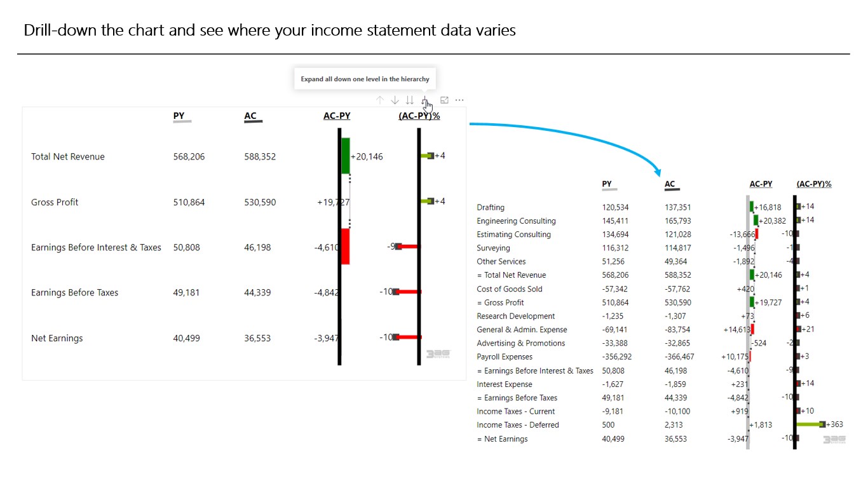Select PY column header in left chart

pyautogui.click(x=179, y=116)
